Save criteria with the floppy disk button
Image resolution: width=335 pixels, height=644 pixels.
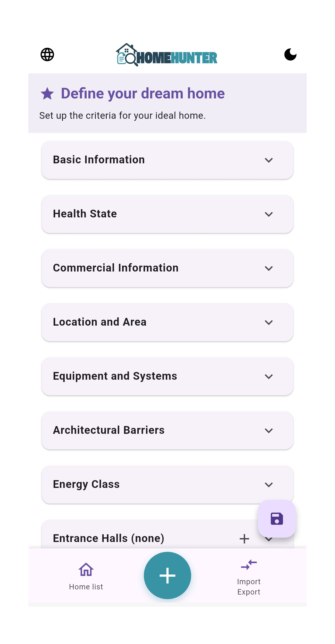click(x=277, y=519)
